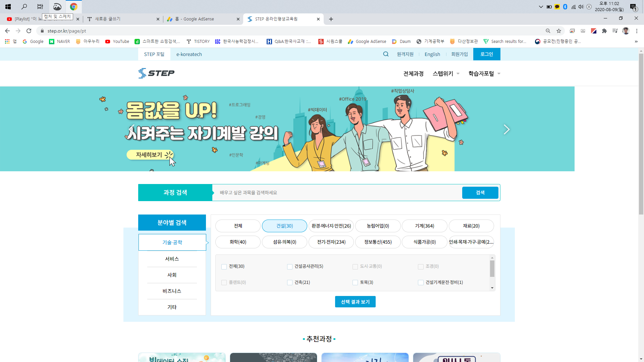The height and width of the screenshot is (362, 644).
Task: Check the 건설공사관리(5) checkbox
Action: (x=290, y=267)
